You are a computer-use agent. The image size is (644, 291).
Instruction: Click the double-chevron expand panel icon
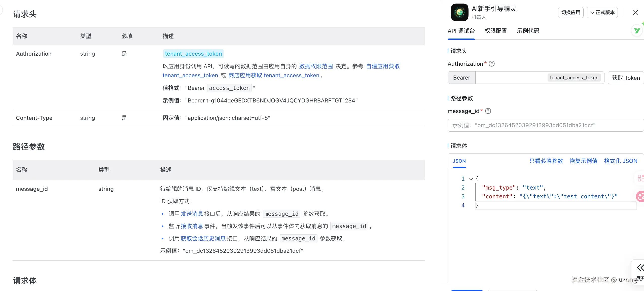coord(640,267)
